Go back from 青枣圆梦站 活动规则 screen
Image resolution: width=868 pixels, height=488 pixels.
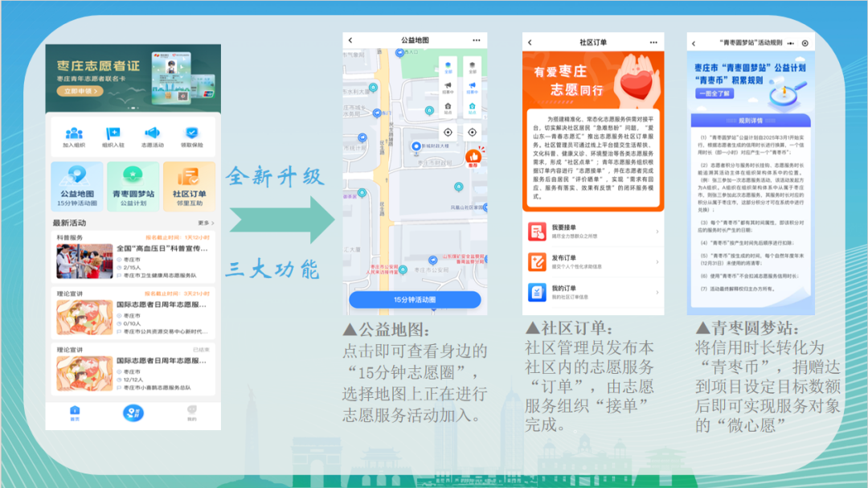[694, 43]
